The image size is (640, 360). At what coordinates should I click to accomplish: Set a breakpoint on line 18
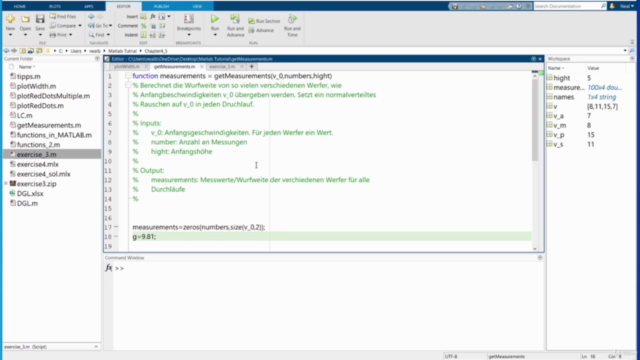point(116,237)
